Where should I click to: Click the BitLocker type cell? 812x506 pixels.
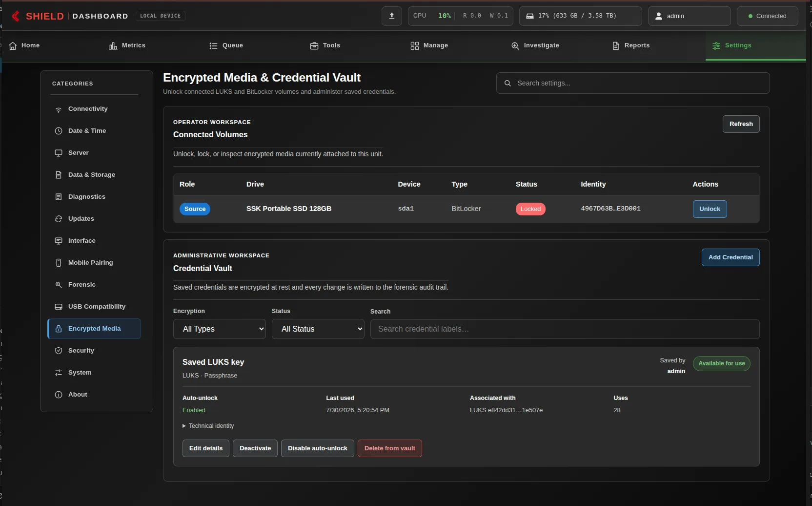click(466, 209)
